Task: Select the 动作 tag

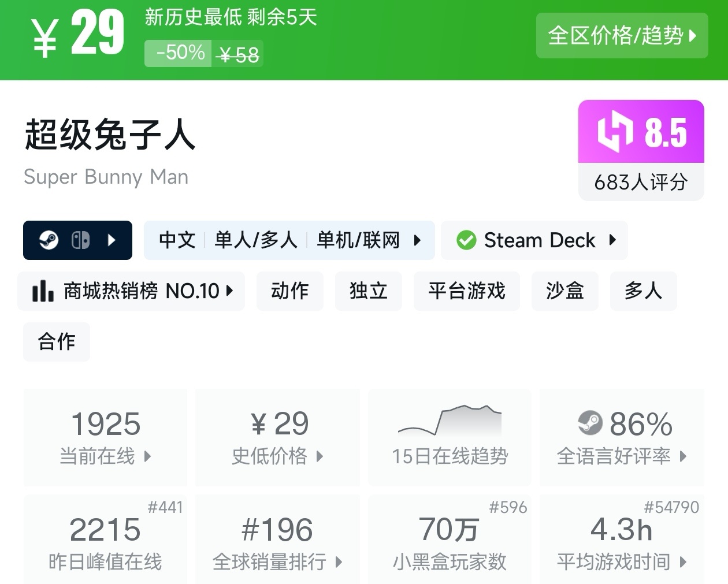Action: (x=289, y=291)
